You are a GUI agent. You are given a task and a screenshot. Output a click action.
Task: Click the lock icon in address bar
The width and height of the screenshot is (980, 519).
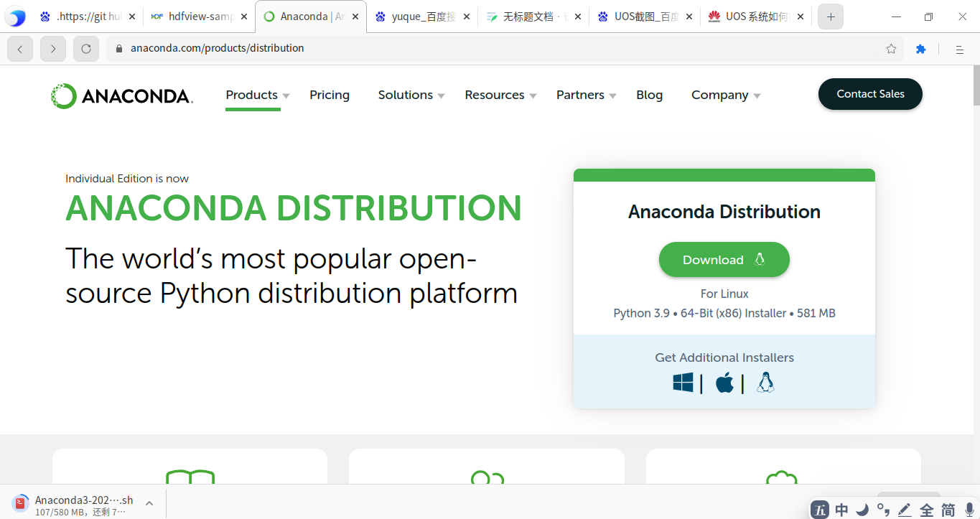click(119, 49)
